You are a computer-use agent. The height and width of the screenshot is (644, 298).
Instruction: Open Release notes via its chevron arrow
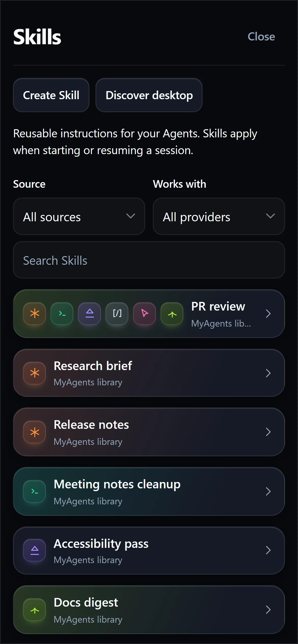tap(268, 432)
